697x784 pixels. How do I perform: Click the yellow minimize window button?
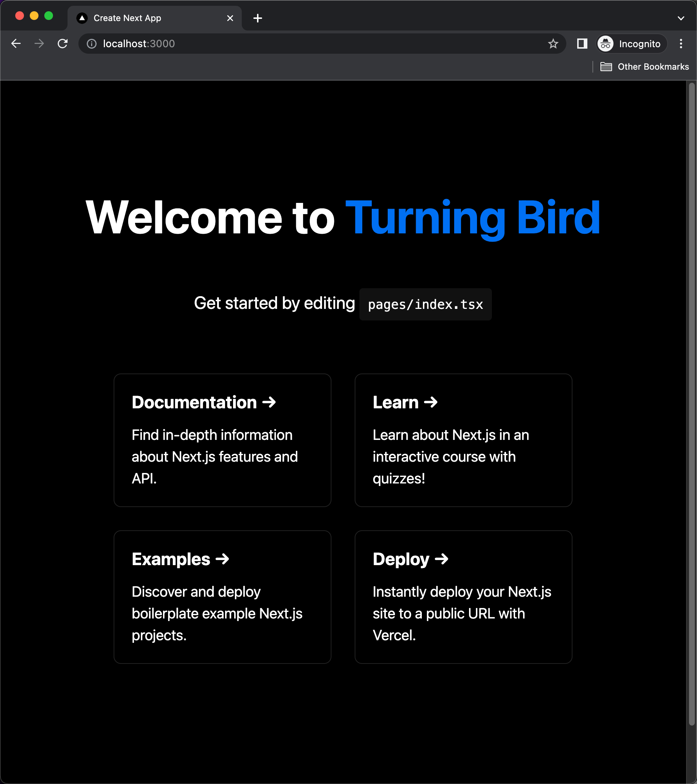point(34,16)
